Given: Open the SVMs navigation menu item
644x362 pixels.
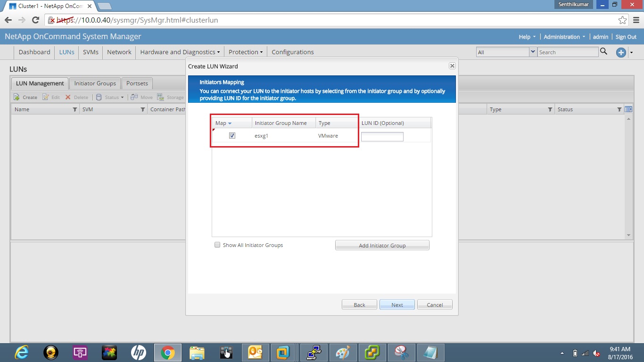Looking at the screenshot, I should [x=91, y=52].
